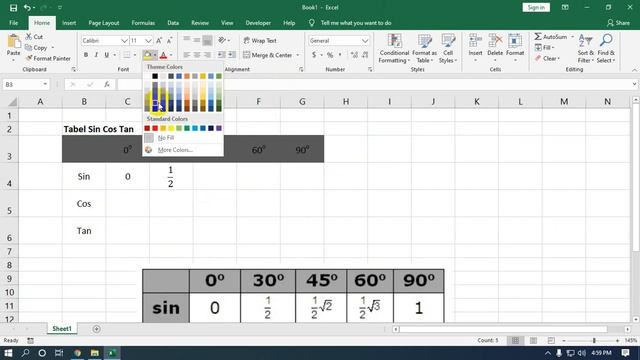640x360 pixels.
Task: Increase the cell indent
Action: 231,55
